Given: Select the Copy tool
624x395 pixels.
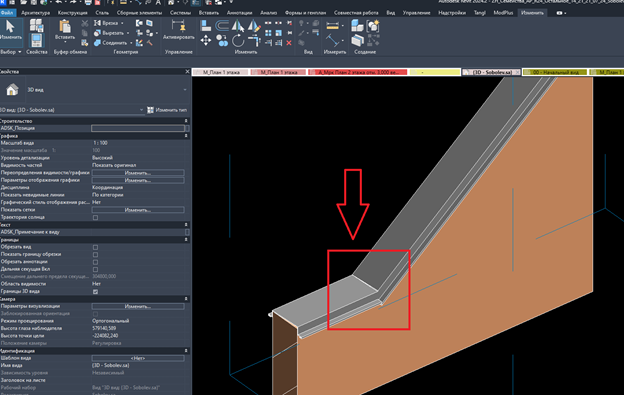Looking at the screenshot, I should pos(222,40).
